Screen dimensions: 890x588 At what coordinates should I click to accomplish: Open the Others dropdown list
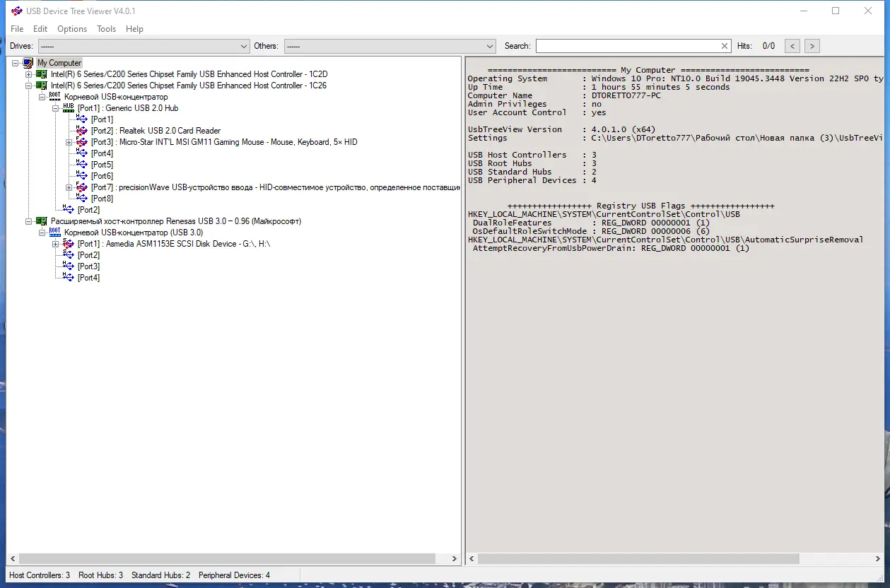(490, 46)
